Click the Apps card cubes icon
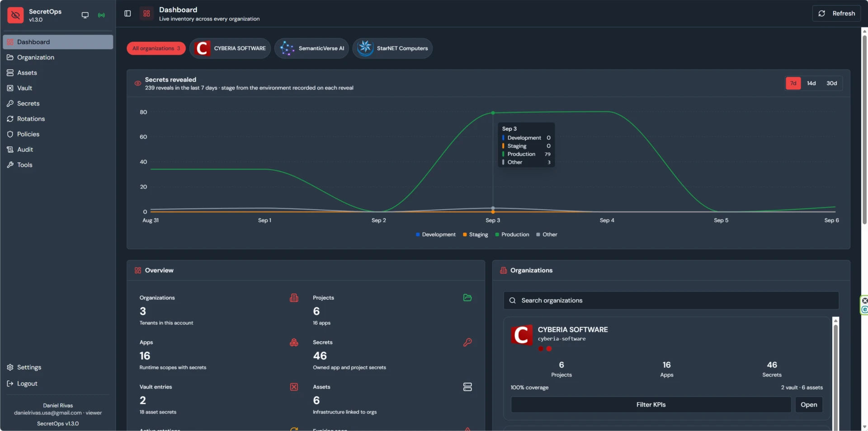The image size is (868, 431). [x=294, y=342]
